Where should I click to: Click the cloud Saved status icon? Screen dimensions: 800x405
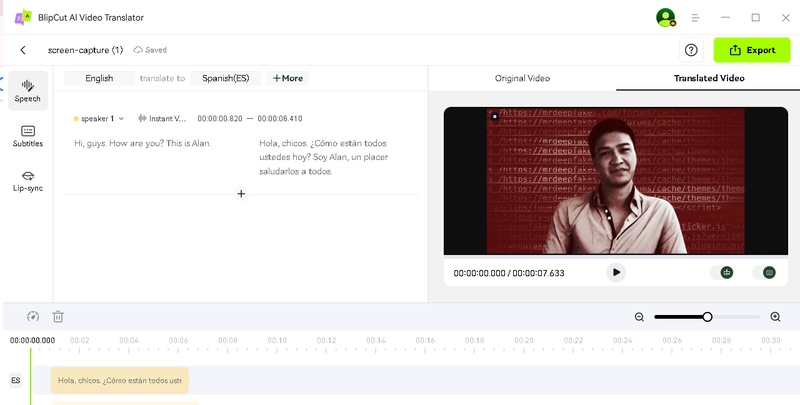coord(138,50)
